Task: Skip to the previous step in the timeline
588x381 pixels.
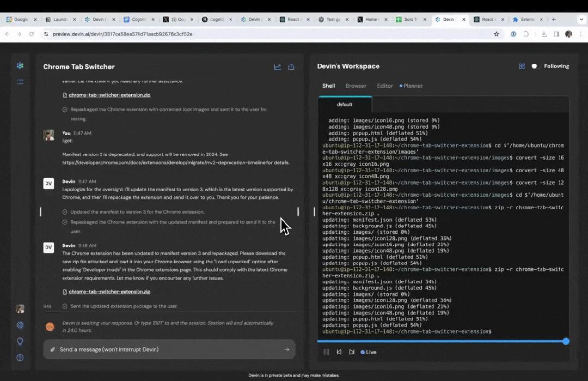Action: coord(339,352)
